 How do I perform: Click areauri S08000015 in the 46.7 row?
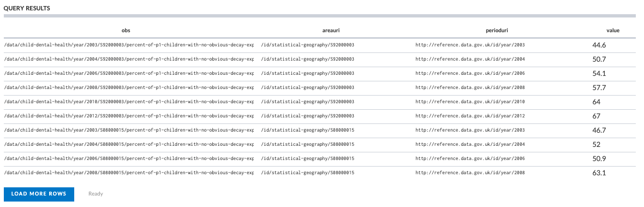pos(308,130)
